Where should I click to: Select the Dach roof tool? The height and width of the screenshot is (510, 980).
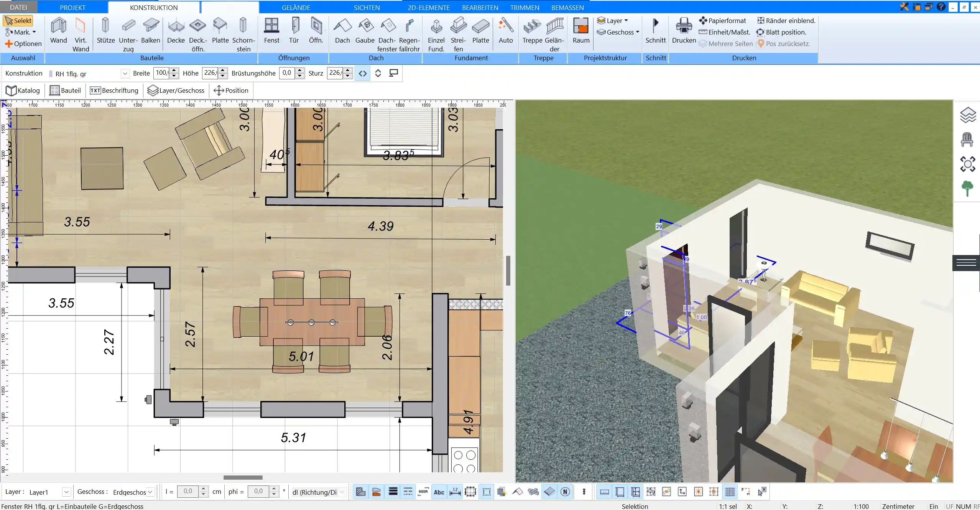(x=342, y=31)
